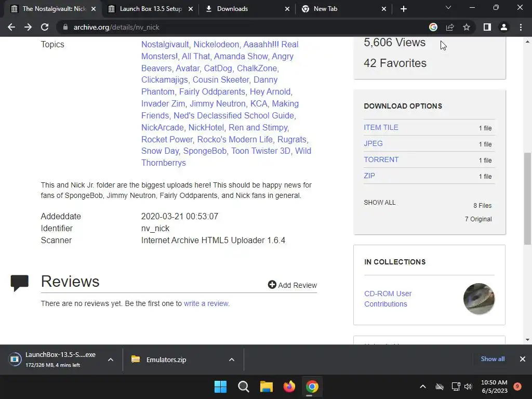
Task: Open the Emulators.zip download item
Action: (x=166, y=360)
